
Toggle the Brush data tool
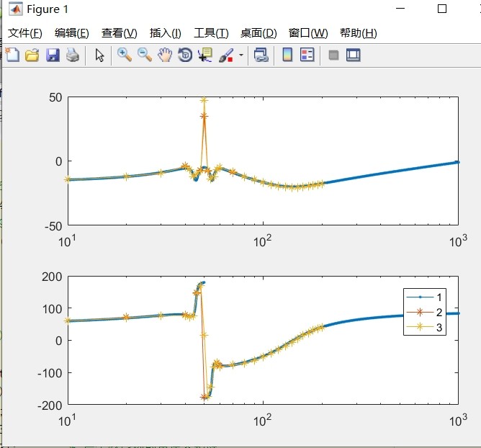(x=226, y=55)
